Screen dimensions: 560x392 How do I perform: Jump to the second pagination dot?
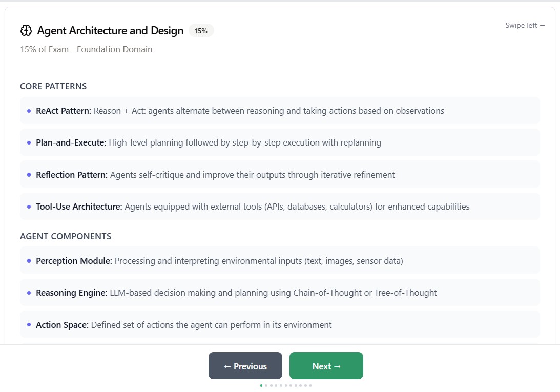[x=266, y=385]
